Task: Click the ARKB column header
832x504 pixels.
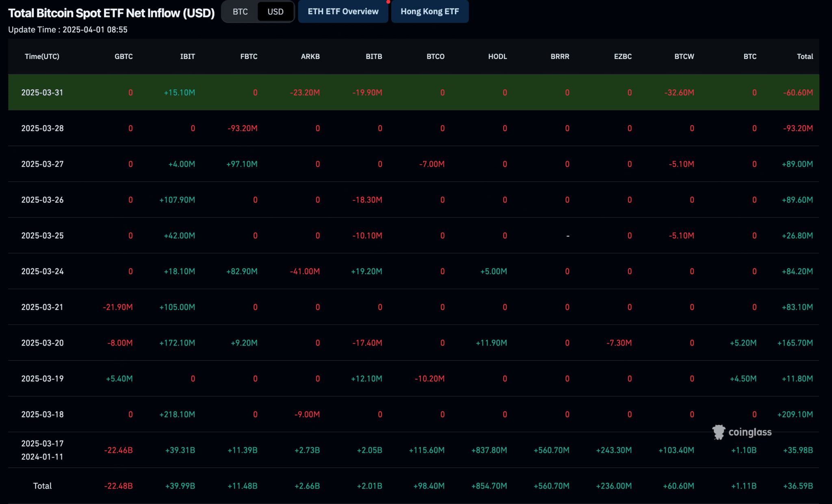Action: click(x=310, y=56)
